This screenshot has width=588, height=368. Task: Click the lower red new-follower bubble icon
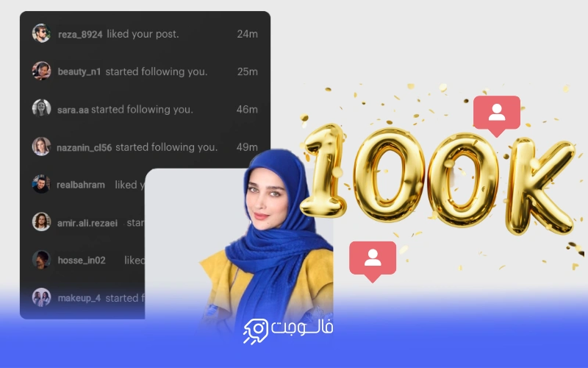373,259
